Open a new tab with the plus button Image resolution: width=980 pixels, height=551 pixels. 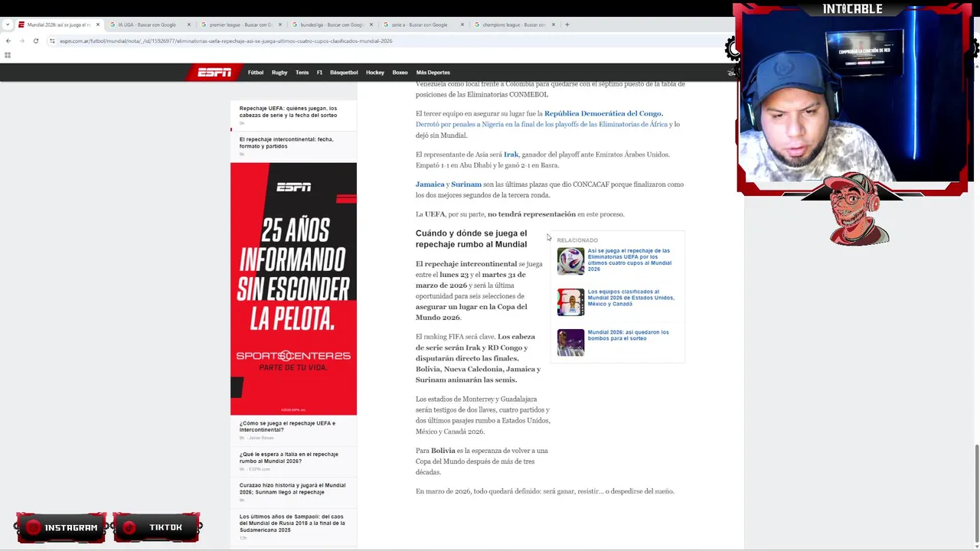(x=567, y=24)
